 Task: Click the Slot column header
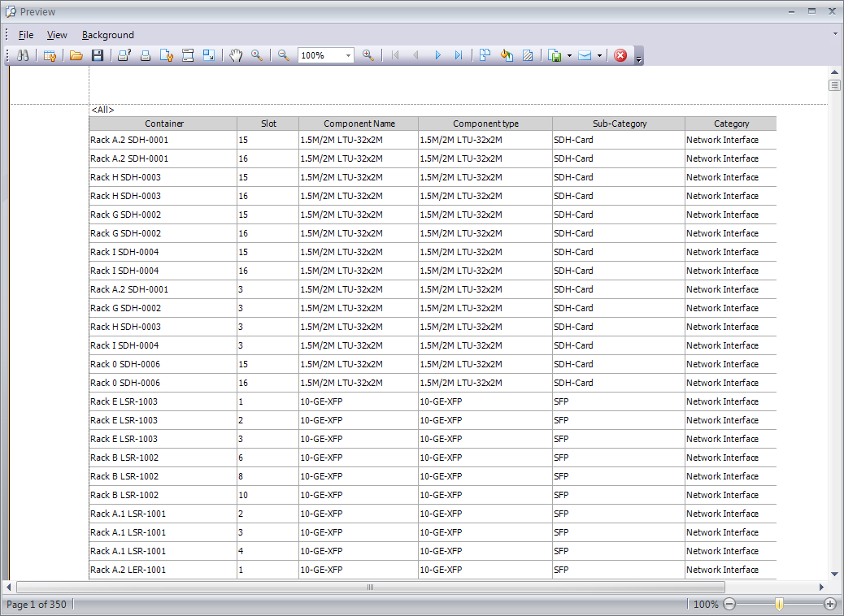[268, 124]
